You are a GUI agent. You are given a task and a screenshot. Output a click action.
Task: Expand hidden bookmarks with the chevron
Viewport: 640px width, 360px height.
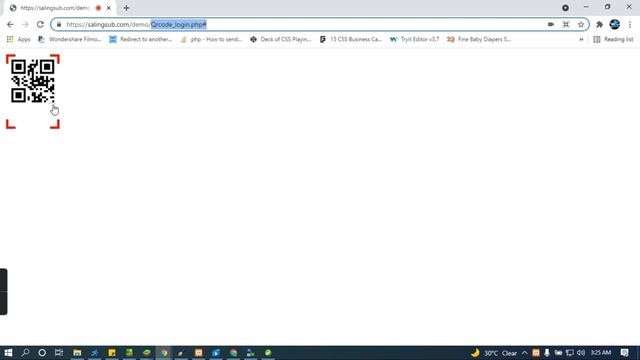(x=581, y=40)
